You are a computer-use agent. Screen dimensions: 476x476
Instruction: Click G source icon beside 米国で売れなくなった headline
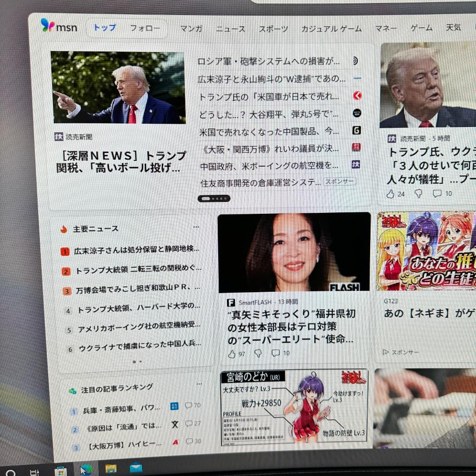point(357,130)
